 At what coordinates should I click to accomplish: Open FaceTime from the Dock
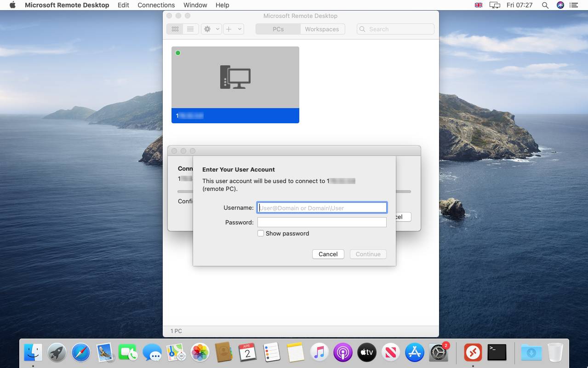[128, 353]
